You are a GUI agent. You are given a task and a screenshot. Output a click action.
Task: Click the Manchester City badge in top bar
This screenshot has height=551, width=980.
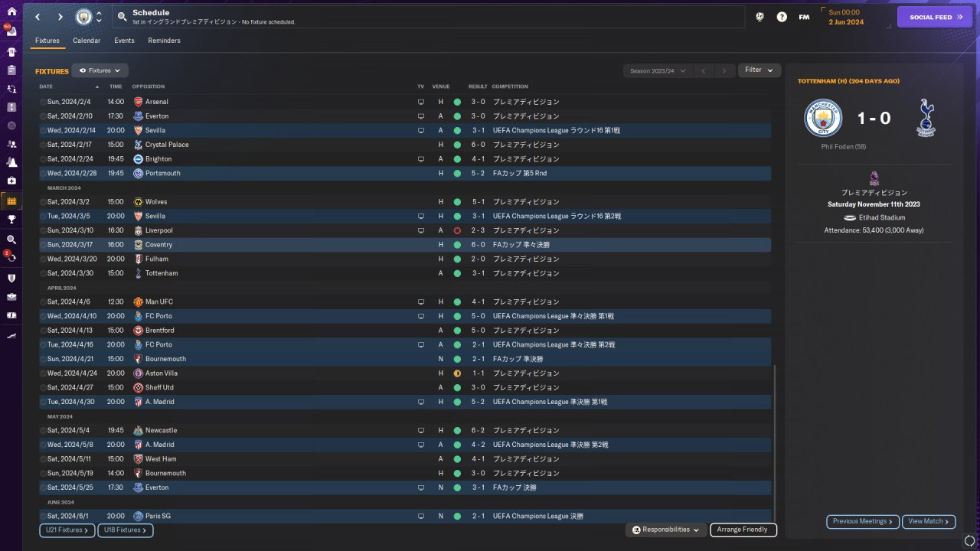[x=83, y=17]
